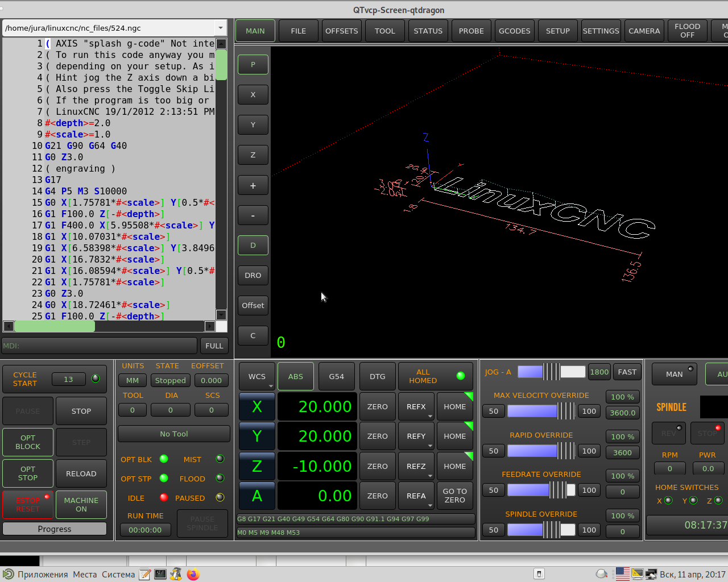Toggle MACHINE ON
The width and height of the screenshot is (728, 582).
(81, 505)
